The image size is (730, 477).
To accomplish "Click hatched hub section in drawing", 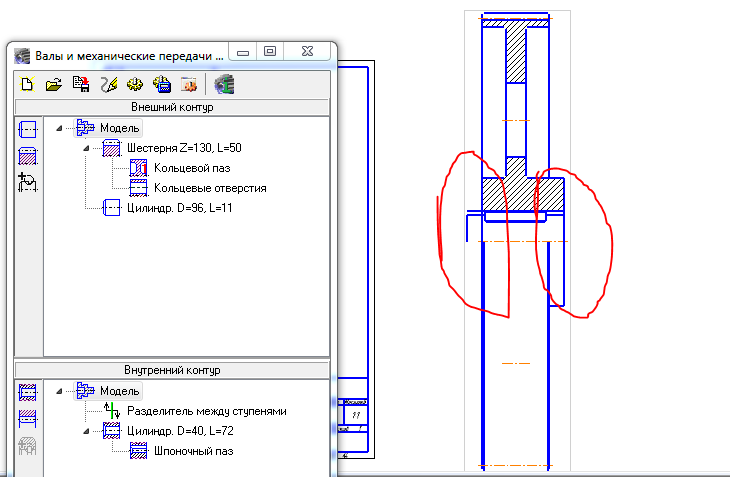I will tap(523, 194).
